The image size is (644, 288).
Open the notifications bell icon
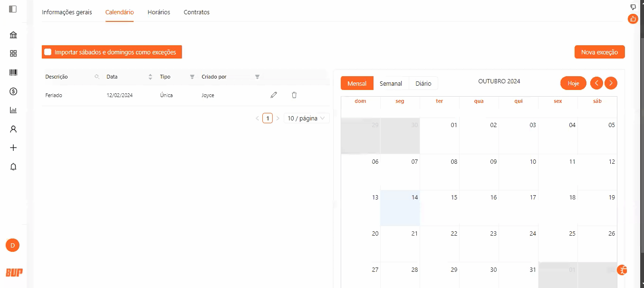(x=13, y=167)
